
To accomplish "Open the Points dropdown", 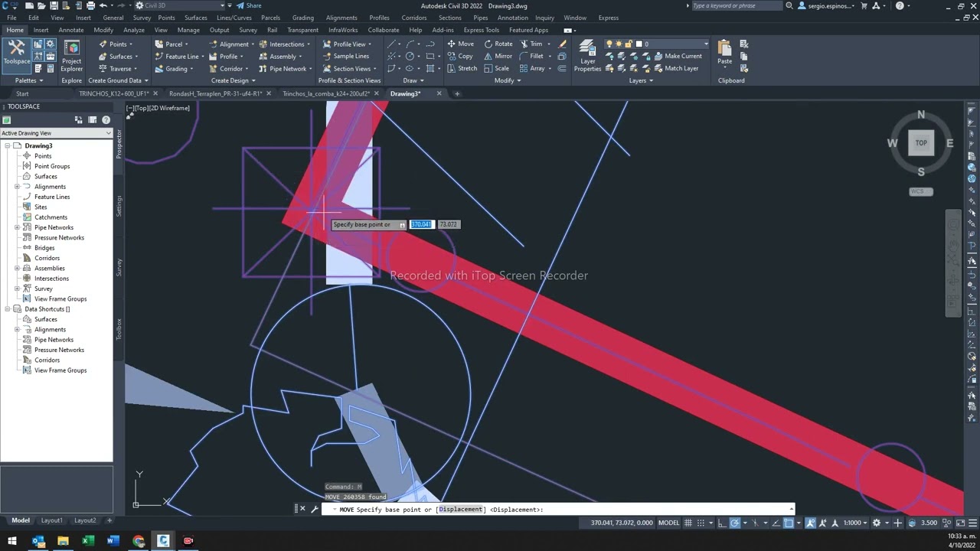I will coord(118,44).
